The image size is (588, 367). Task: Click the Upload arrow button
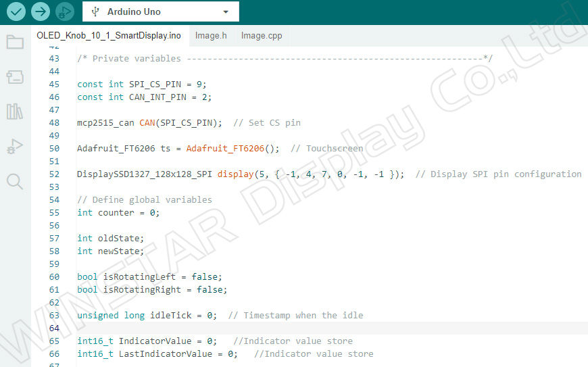click(x=41, y=11)
